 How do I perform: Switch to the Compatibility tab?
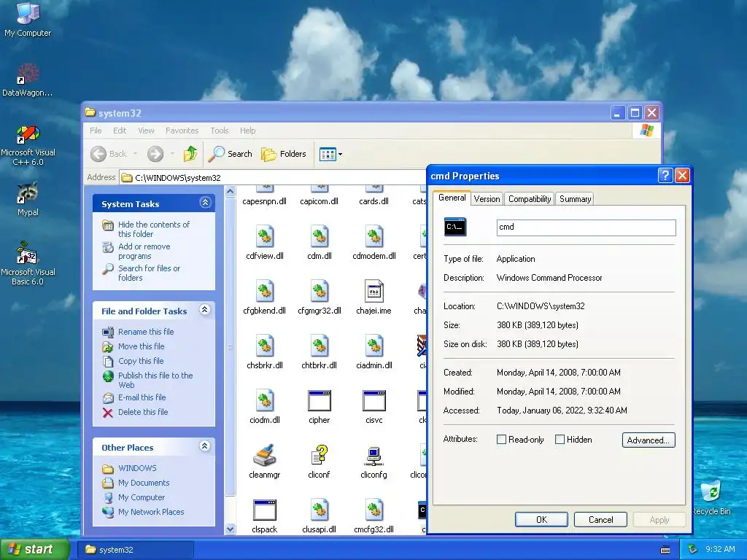530,199
